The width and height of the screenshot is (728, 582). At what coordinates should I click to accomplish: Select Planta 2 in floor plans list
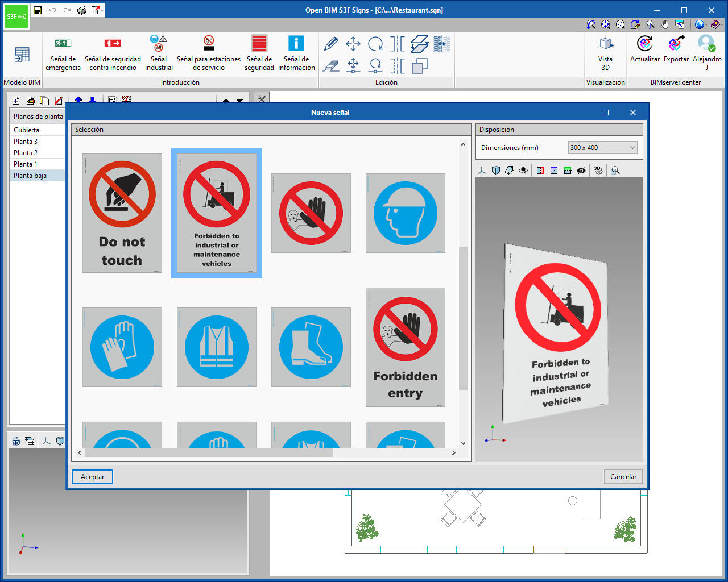[x=26, y=153]
